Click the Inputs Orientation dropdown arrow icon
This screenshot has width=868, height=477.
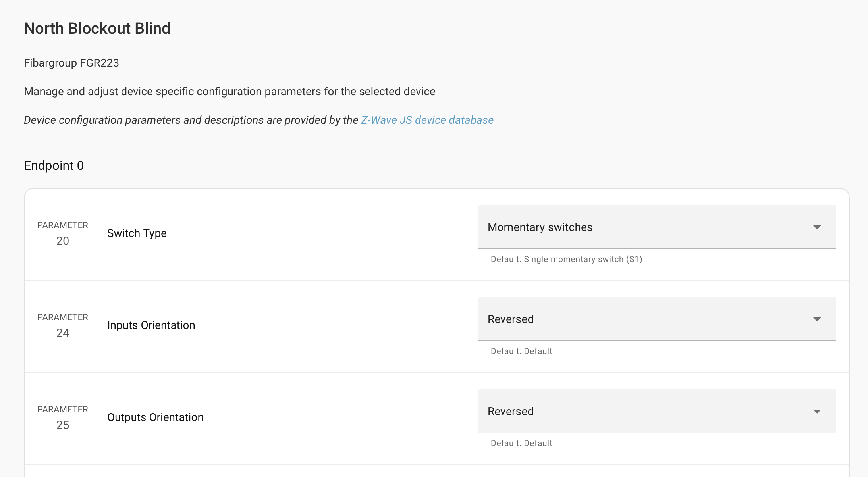click(817, 319)
